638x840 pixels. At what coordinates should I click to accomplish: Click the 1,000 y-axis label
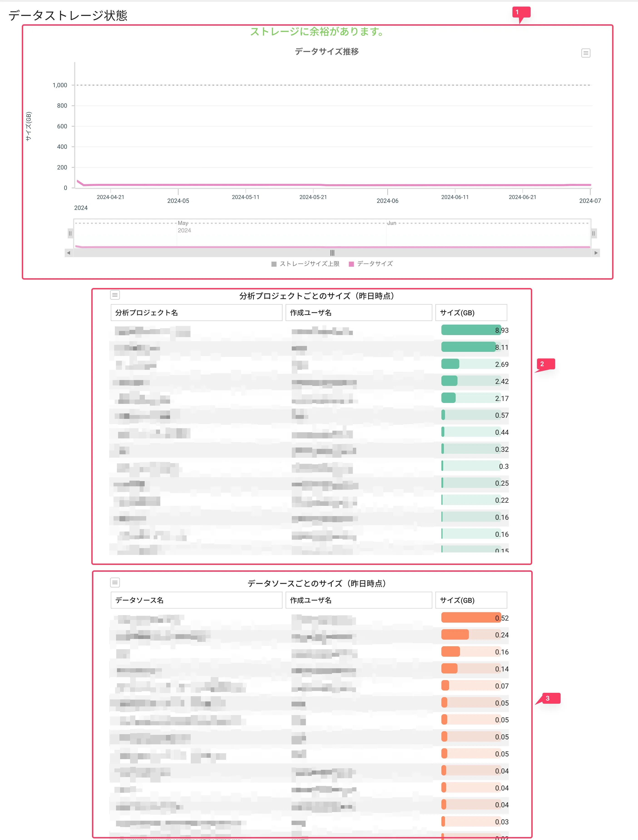coord(60,85)
